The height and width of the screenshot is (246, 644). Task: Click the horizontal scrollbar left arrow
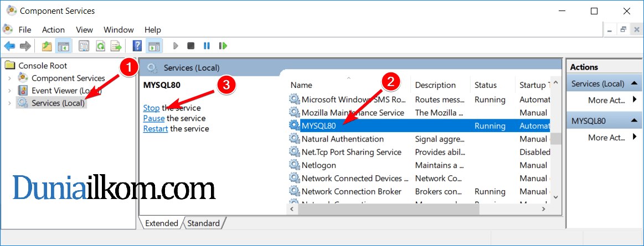292,209
